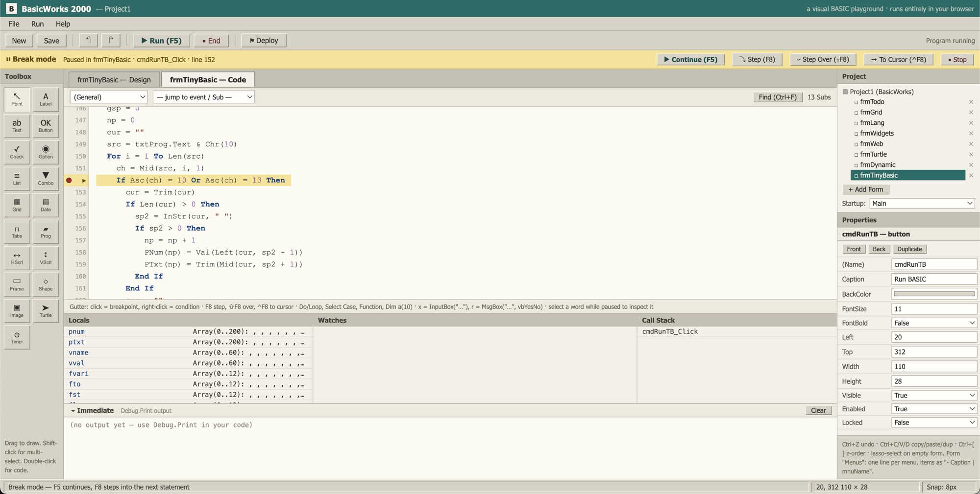Open the FontBold property dropdown
Viewport: 980px width, 494px height.
point(934,323)
